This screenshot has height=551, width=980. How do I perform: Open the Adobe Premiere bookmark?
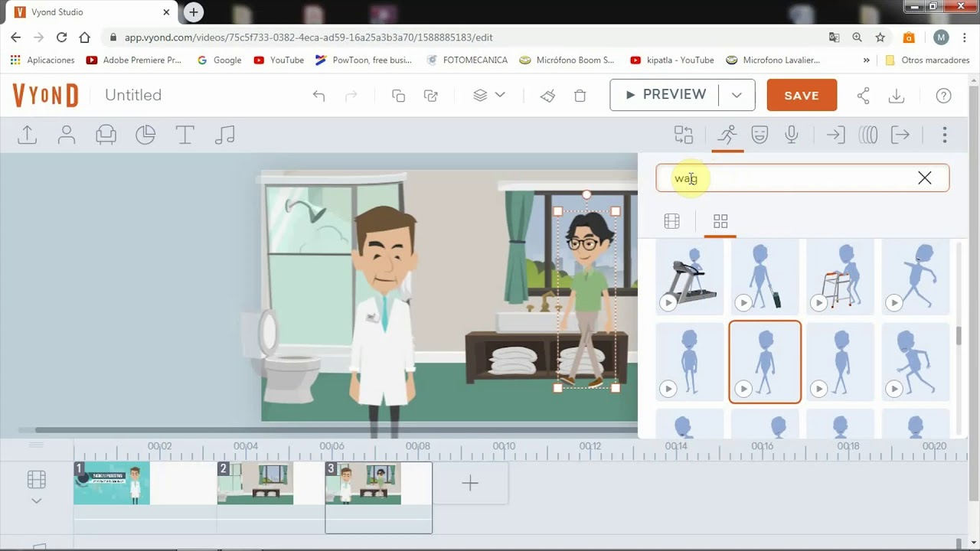tap(134, 60)
